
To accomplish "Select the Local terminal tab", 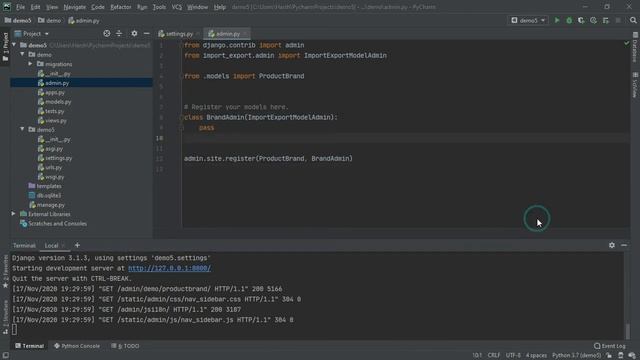I will coord(51,245).
